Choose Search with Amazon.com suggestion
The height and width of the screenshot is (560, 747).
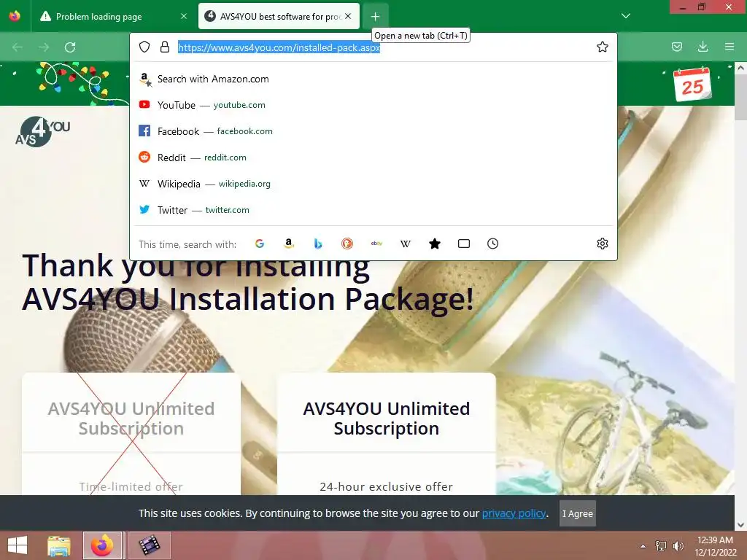coord(373,79)
